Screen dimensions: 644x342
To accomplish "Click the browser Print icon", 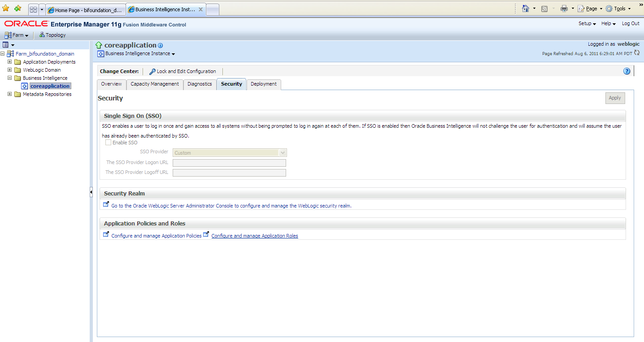I will click(564, 9).
